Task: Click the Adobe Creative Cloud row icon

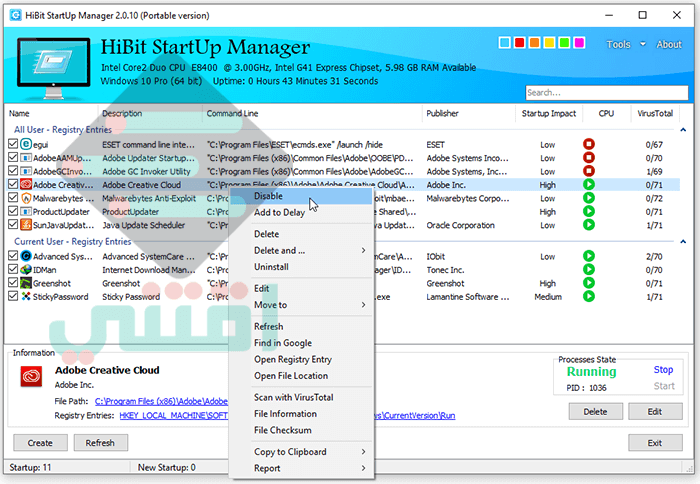Action: [26, 184]
